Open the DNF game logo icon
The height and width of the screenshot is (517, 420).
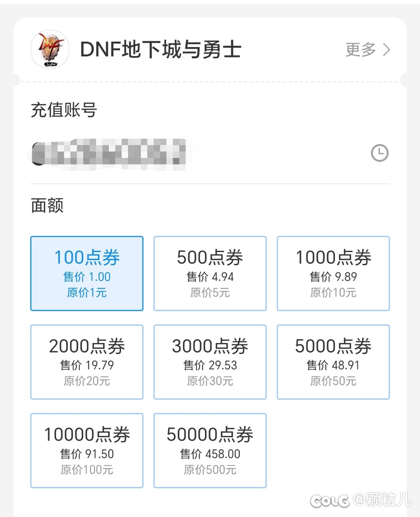[x=50, y=49]
